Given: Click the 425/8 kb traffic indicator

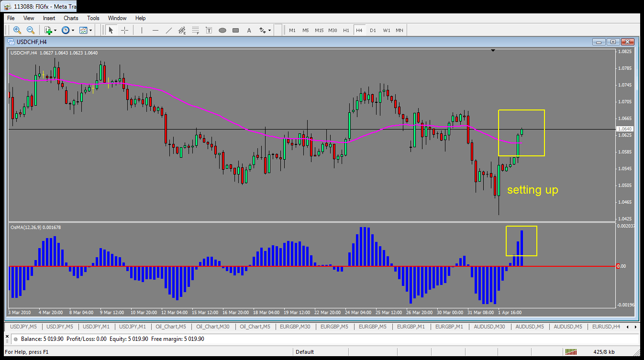Looking at the screenshot, I should (604, 352).
